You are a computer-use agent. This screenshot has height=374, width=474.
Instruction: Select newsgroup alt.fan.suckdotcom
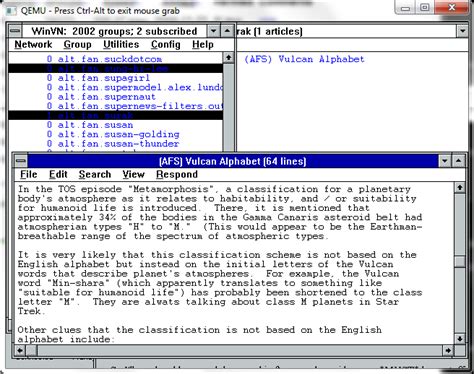[x=115, y=59]
